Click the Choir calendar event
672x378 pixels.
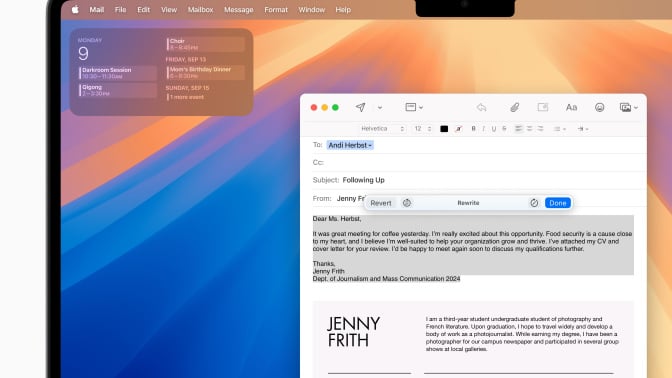tap(205, 44)
